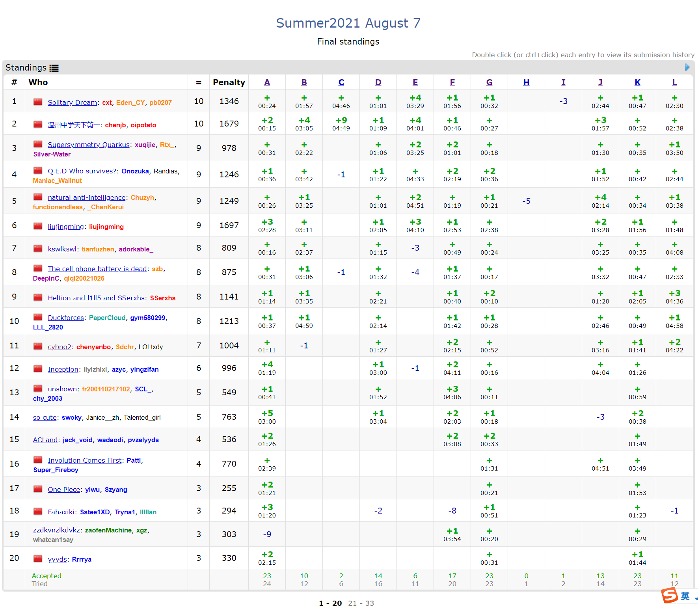This screenshot has width=698, height=616.
Task: Click the flag icon next to kswlkswl
Action: (x=38, y=249)
